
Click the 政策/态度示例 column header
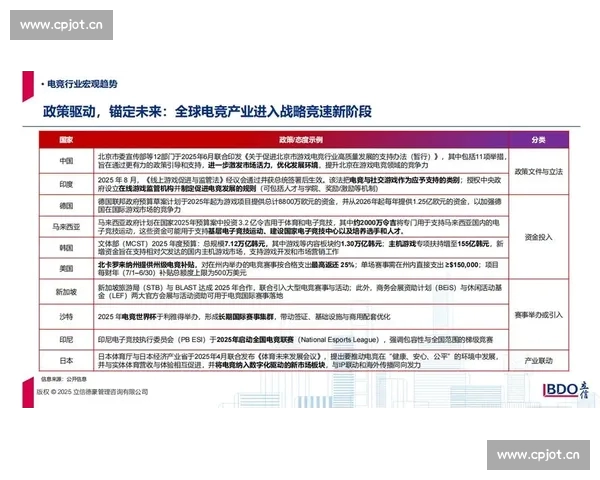(x=301, y=140)
